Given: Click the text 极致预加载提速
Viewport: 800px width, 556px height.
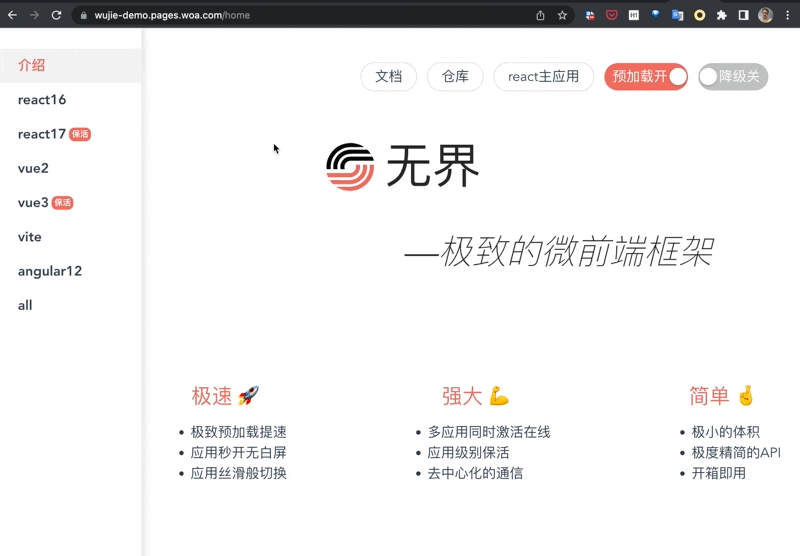Looking at the screenshot, I should 238,432.
